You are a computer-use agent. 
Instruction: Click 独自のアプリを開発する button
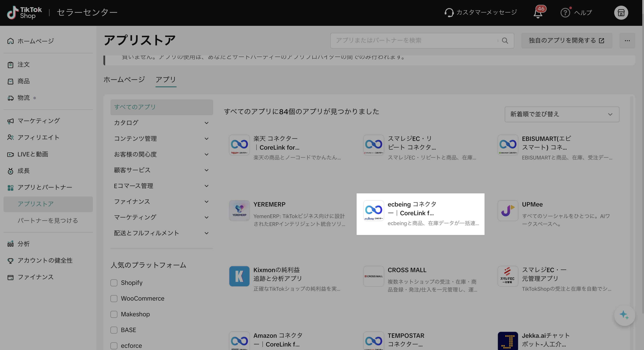tap(566, 41)
